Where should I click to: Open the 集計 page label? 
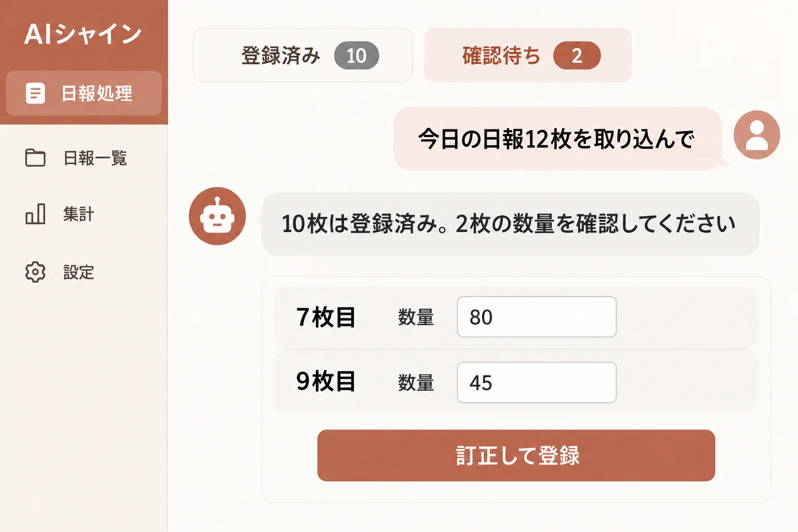pyautogui.click(x=78, y=214)
